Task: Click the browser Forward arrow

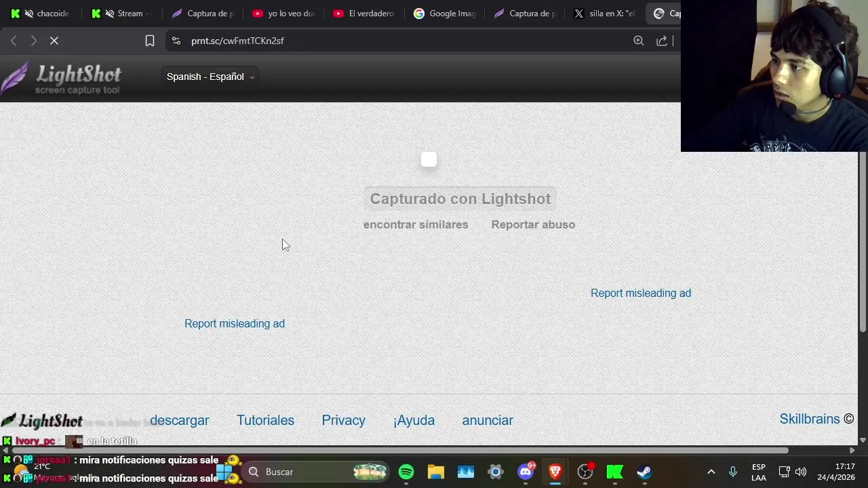Action: tap(33, 41)
